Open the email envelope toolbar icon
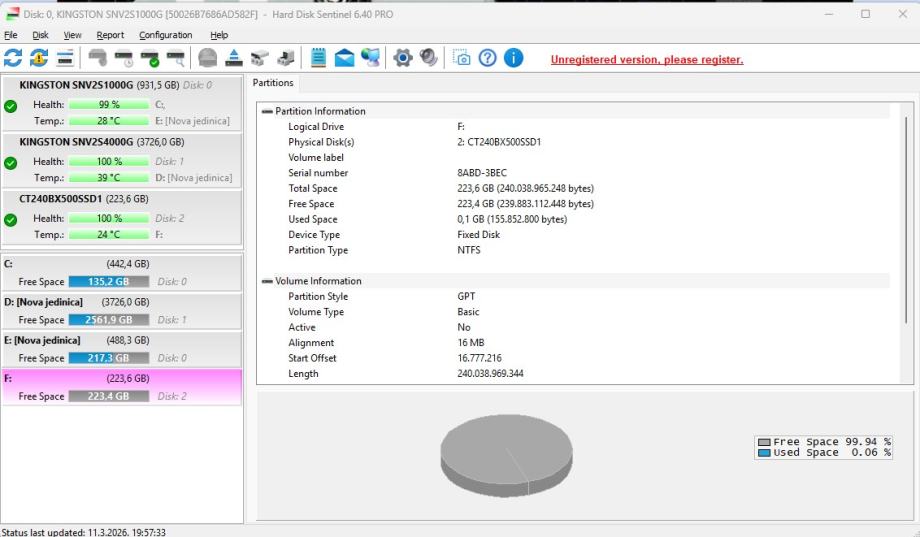The width and height of the screenshot is (920, 537). click(345, 58)
